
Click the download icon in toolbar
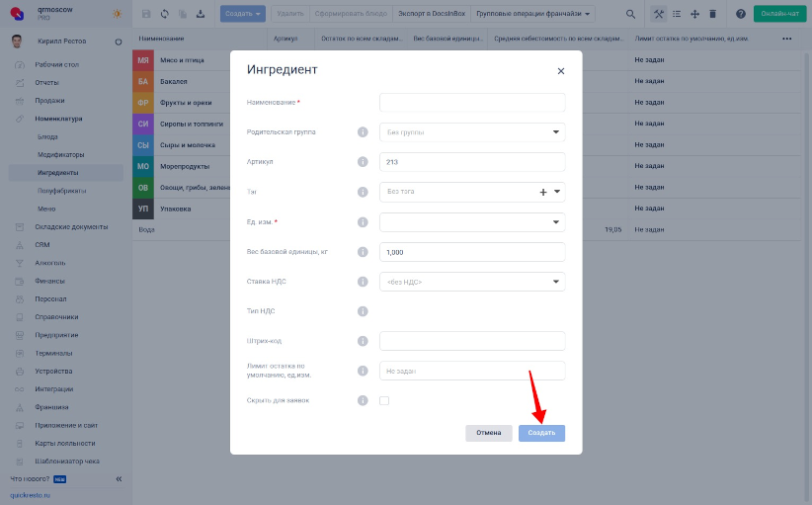(201, 14)
